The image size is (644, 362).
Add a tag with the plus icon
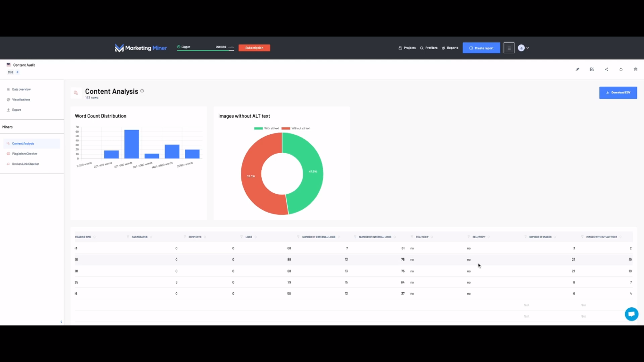(x=17, y=72)
